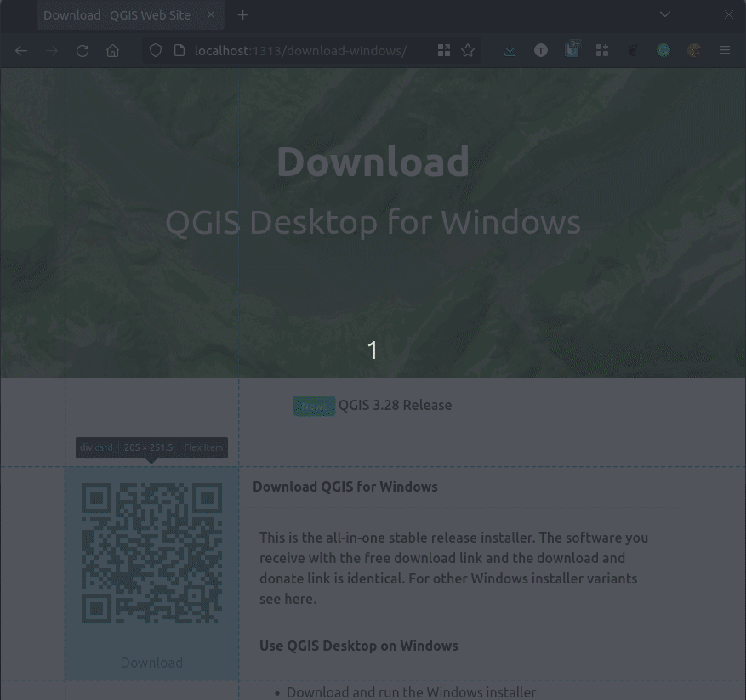This screenshot has width=746, height=700.
Task: Click the 'Download and run the Windows installer' bullet
Action: (x=411, y=692)
